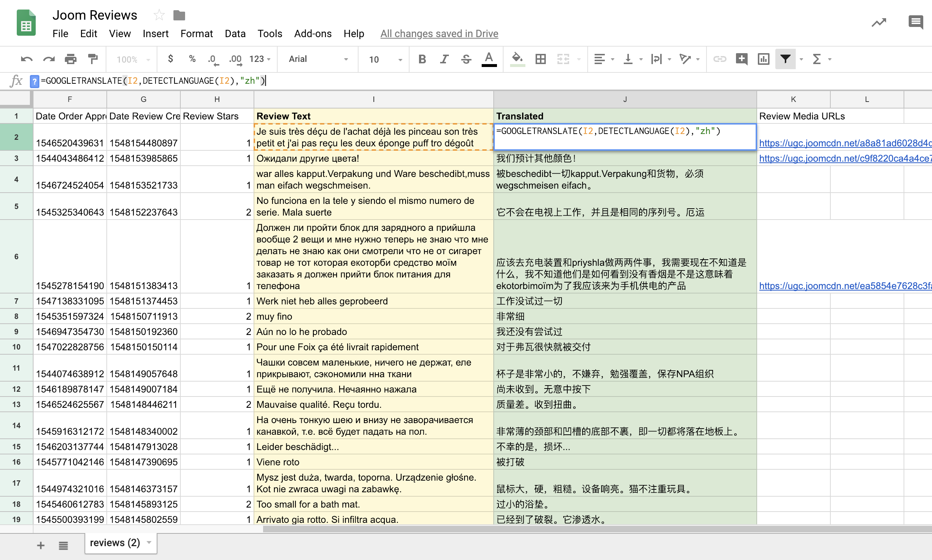Select the paint format roller
The height and width of the screenshot is (560, 932).
point(93,59)
